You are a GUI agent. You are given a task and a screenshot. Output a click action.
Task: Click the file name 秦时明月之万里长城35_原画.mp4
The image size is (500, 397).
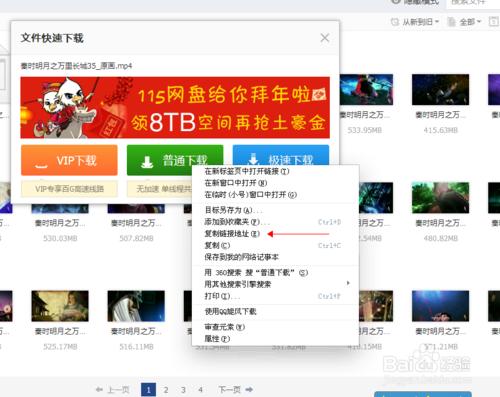pyautogui.click(x=76, y=66)
